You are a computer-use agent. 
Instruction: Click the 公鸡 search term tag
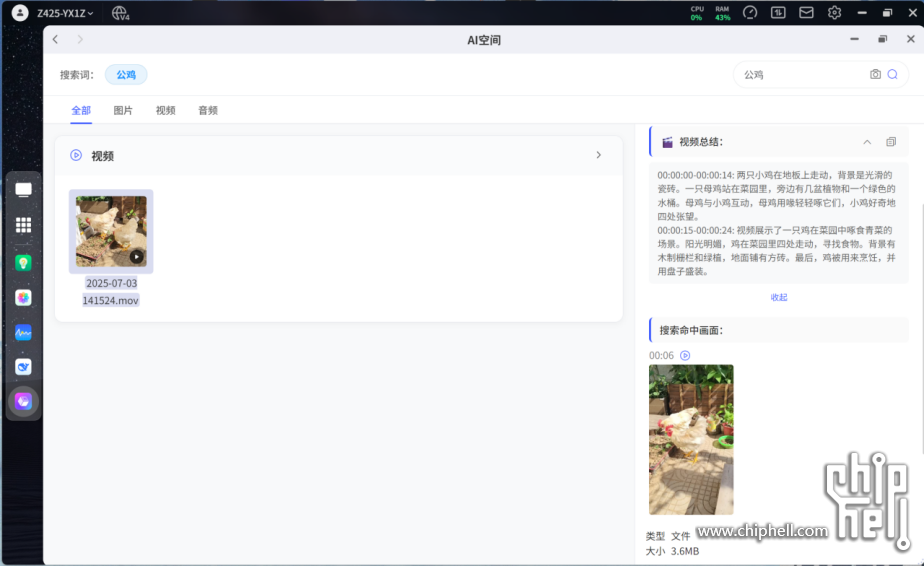tap(126, 75)
